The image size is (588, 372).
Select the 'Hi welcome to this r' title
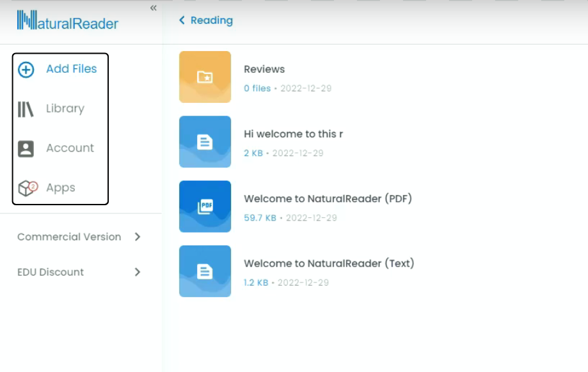pos(293,134)
